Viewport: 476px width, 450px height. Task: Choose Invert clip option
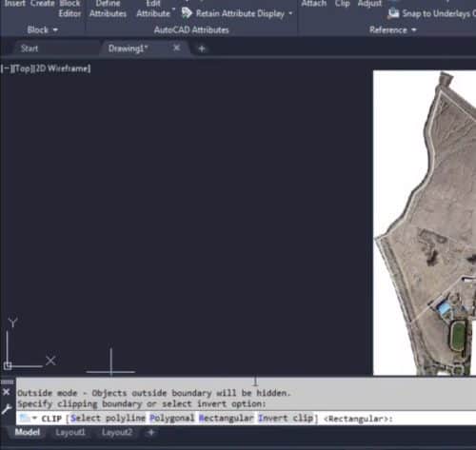click(286, 418)
